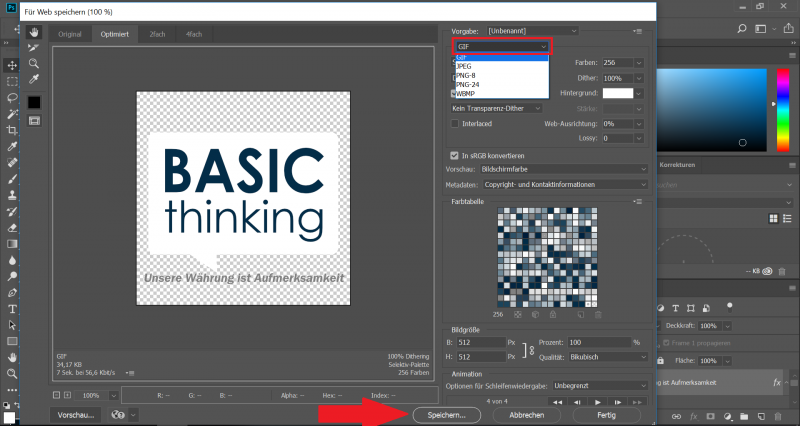Click the Fertig button
The image size is (800, 426).
(x=607, y=415)
